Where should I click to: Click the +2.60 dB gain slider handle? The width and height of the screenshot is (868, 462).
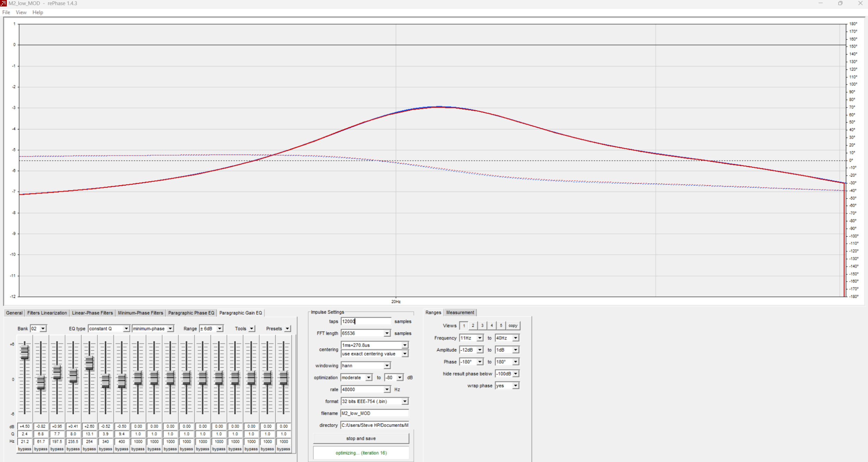coord(89,363)
